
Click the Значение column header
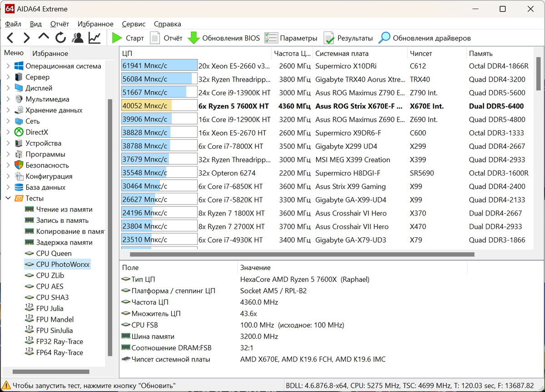[x=352, y=268]
